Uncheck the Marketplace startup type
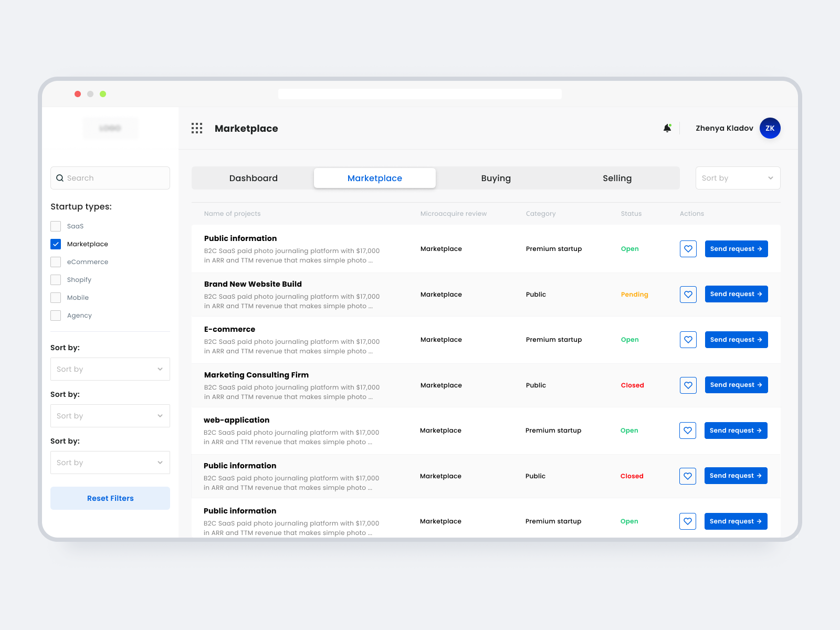840x630 pixels. pos(56,244)
